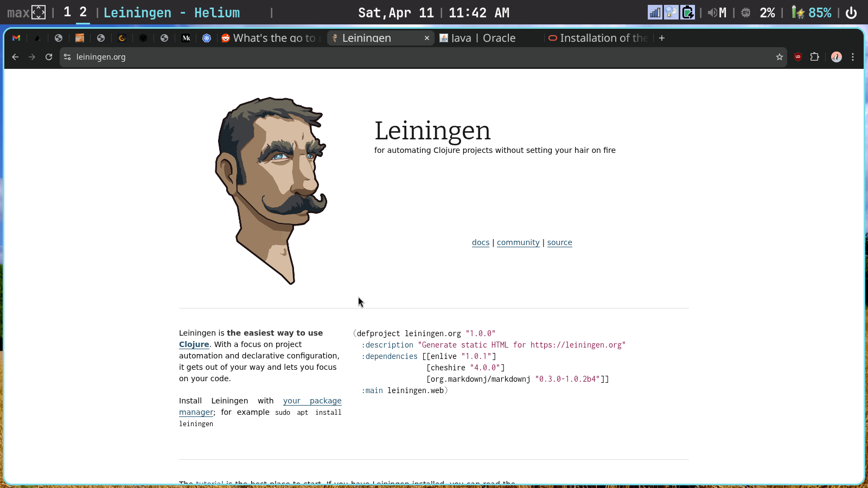This screenshot has width=868, height=488.
Task: Click the Leiningen mustached man logo
Action: tap(271, 190)
